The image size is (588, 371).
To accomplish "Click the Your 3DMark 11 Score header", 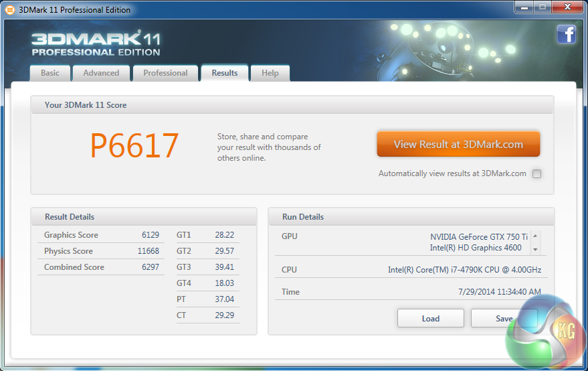I will [292, 104].
